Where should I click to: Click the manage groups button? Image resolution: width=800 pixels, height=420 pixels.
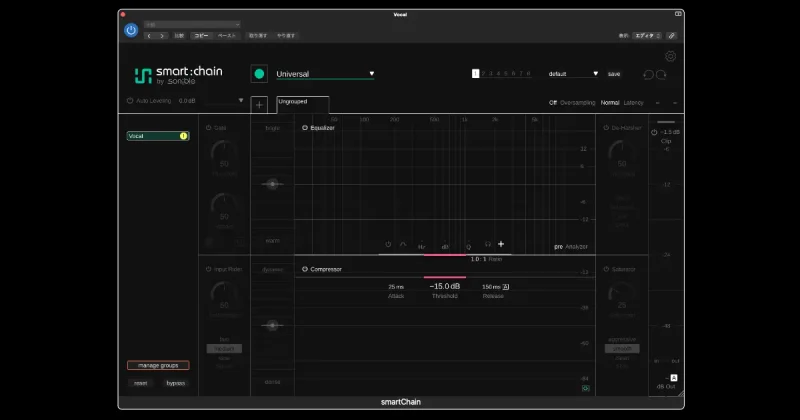[158, 365]
